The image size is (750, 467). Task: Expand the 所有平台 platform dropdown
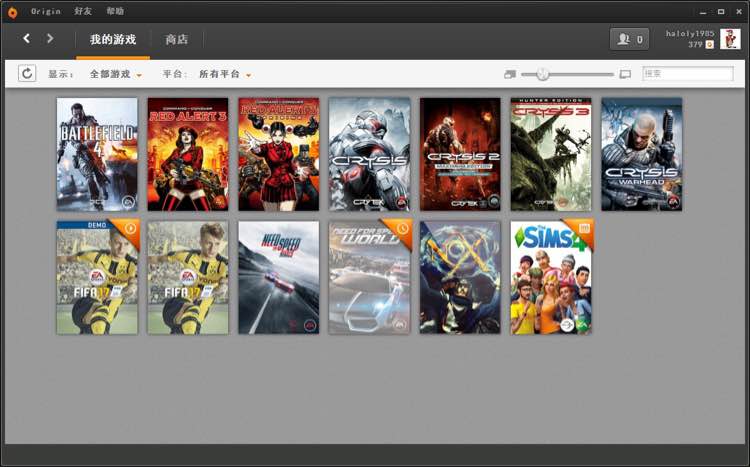(x=225, y=74)
